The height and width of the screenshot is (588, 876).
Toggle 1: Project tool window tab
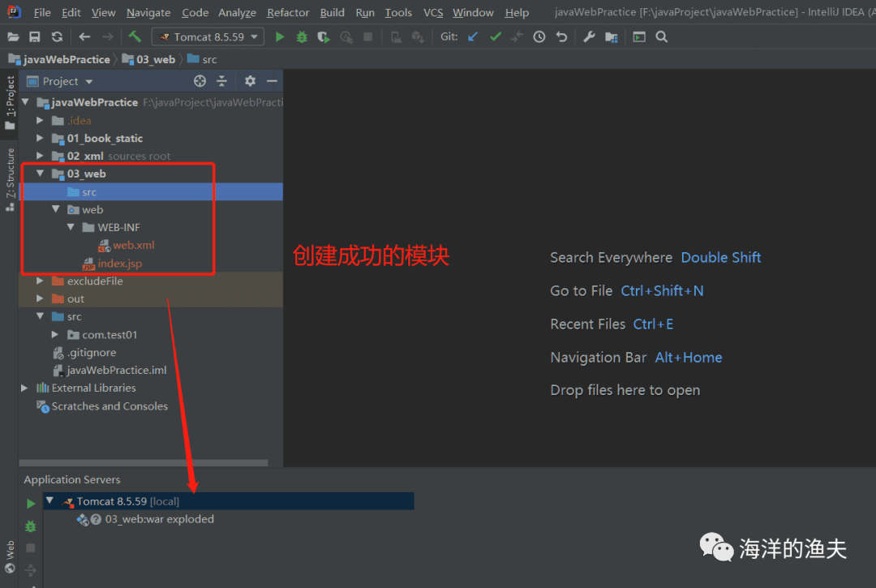point(10,102)
